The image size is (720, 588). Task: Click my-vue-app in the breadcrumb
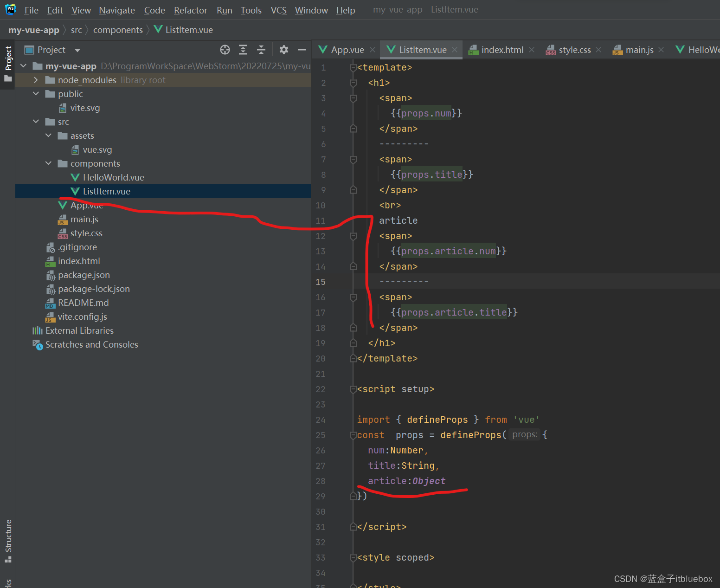pos(34,30)
